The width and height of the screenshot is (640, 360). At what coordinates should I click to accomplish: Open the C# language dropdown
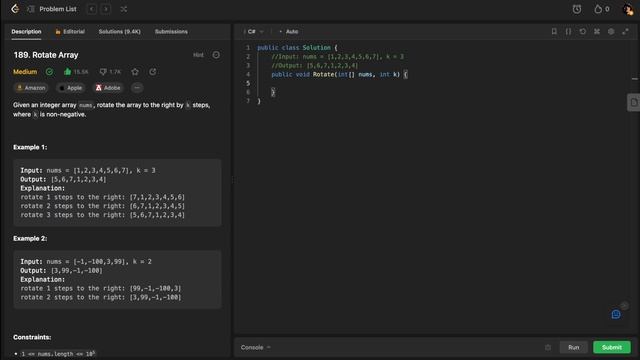pos(255,31)
